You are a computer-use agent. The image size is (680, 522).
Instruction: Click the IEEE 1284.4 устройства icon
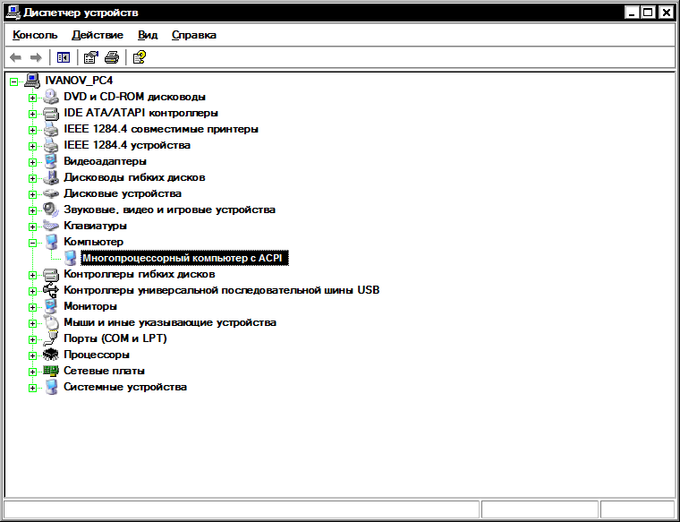pos(51,145)
